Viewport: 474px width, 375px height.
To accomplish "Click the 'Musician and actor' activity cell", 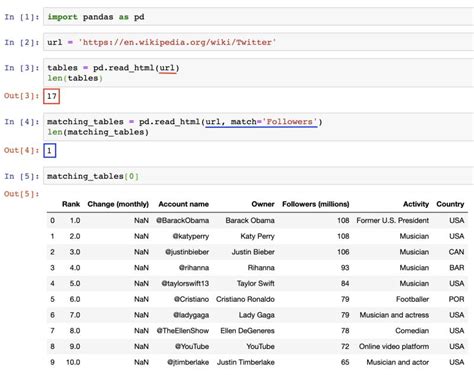I will (x=398, y=362).
